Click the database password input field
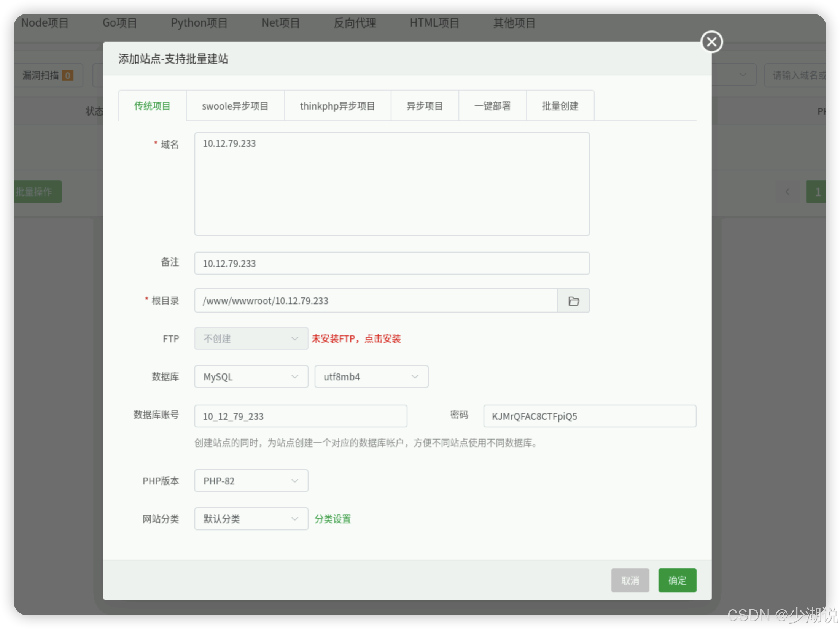Screen dimensions: 840x629 [x=590, y=416]
